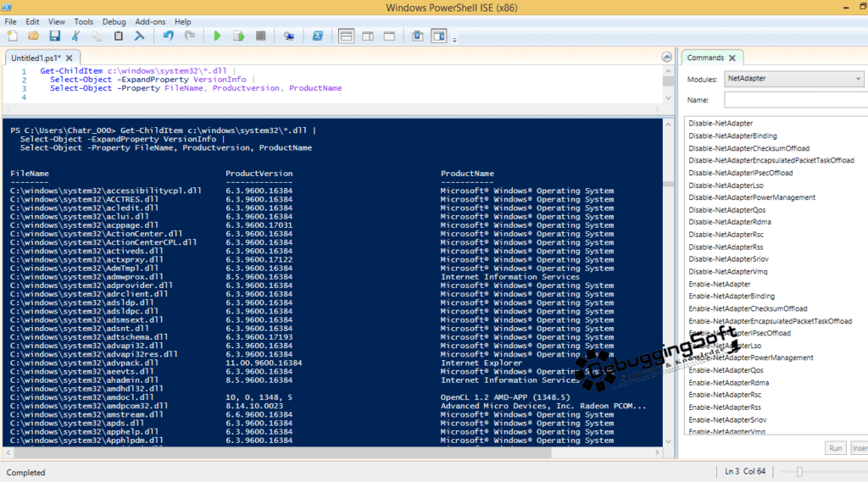The width and height of the screenshot is (868, 482).
Task: Select Enable-NetAdapterRsc command
Action: 725,395
